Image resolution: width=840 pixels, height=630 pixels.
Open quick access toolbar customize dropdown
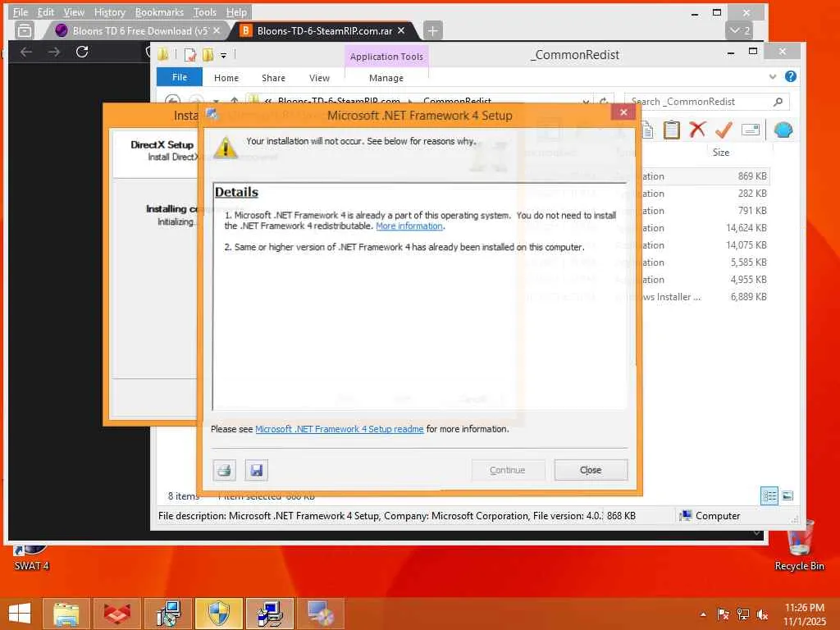pos(223,55)
